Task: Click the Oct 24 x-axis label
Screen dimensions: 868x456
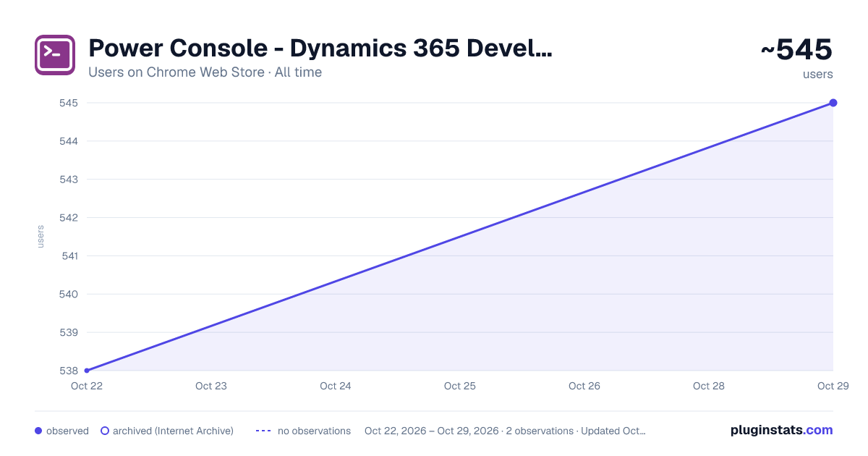Action: coord(336,386)
